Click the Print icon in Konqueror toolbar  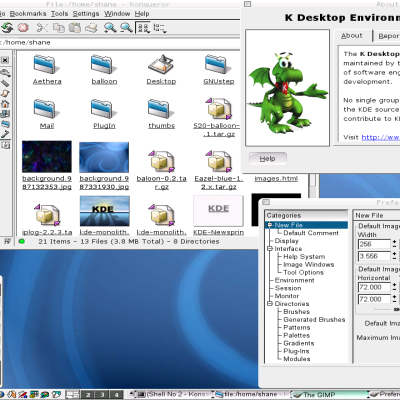[91, 28]
